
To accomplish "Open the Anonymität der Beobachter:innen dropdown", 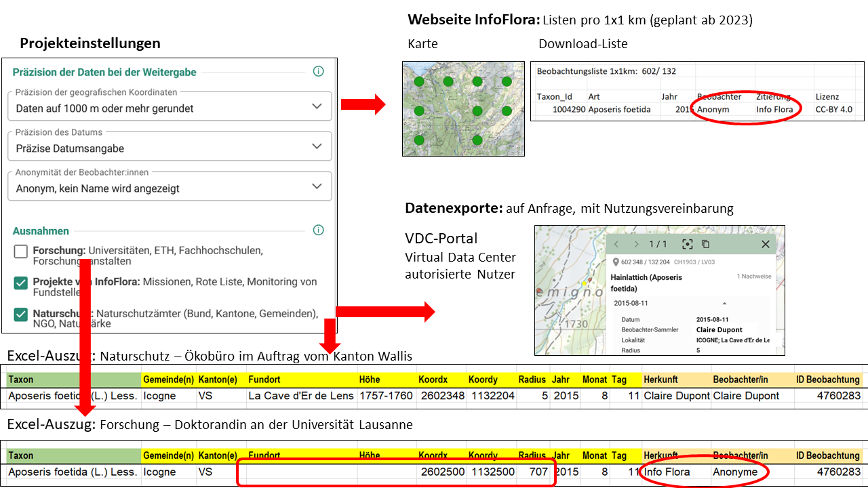I will pos(170,186).
